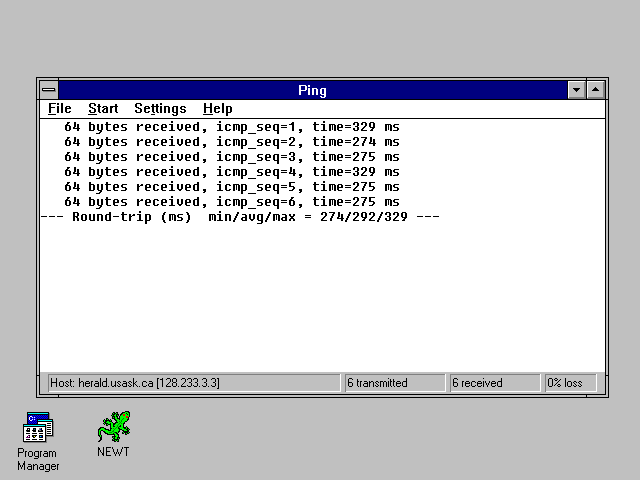Open the Start menu in Ping
The image size is (640, 480).
(x=103, y=108)
